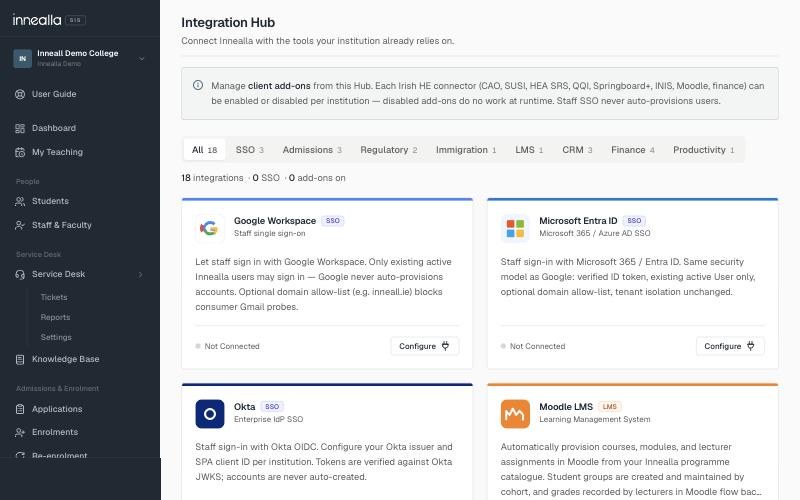The width and height of the screenshot is (800, 500).
Task: Open the Immigration tab
Action: pyautogui.click(x=466, y=150)
